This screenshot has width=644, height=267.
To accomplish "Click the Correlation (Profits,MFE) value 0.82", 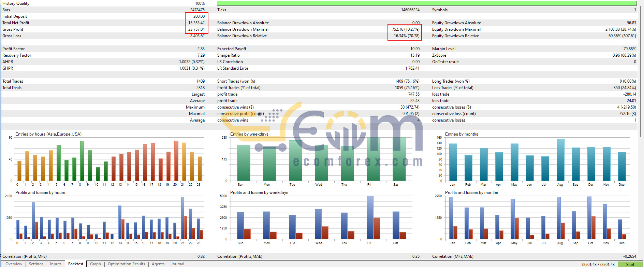I will [201, 256].
